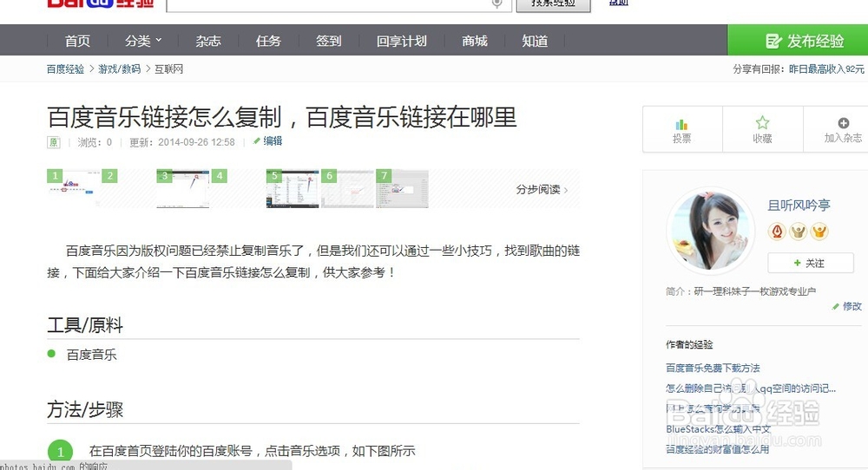Screen dimensions: 868x470
Task: Open author name 且听风吟亭
Action: pyautogui.click(x=799, y=206)
